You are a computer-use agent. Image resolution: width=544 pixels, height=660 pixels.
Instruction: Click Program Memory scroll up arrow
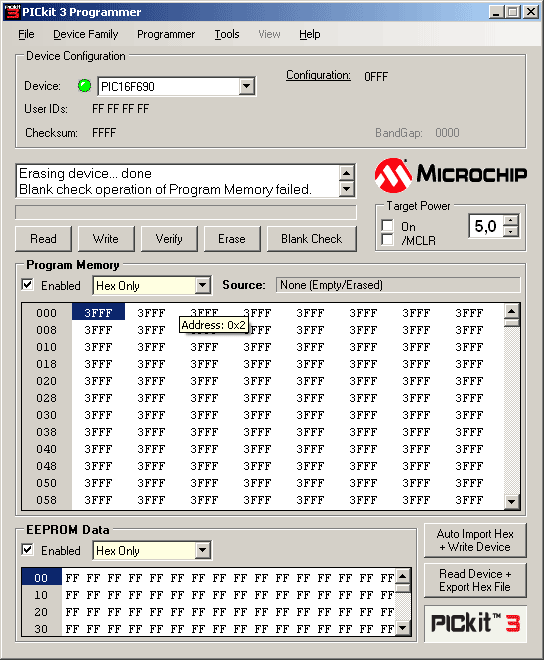click(512, 311)
